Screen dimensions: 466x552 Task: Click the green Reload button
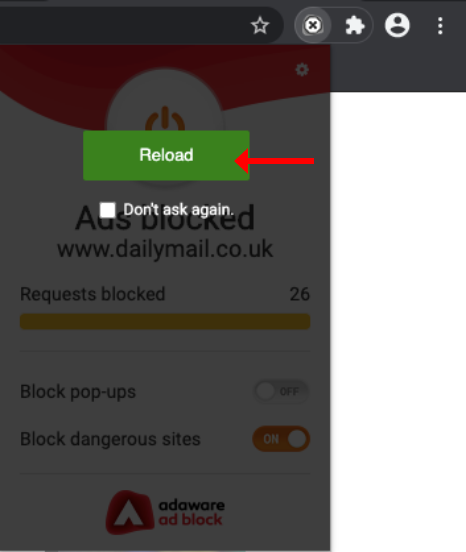[x=166, y=155]
